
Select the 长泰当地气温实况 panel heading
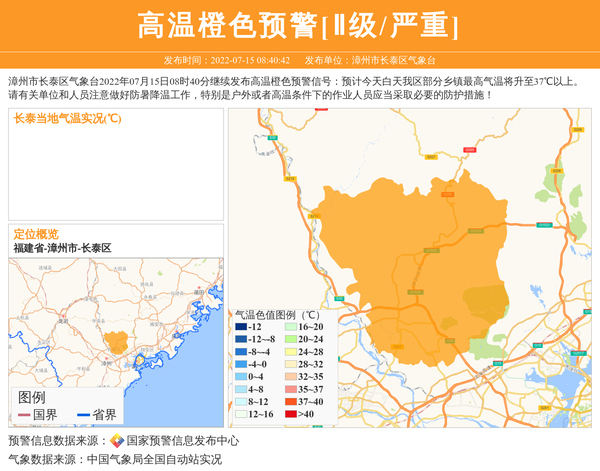(67, 118)
